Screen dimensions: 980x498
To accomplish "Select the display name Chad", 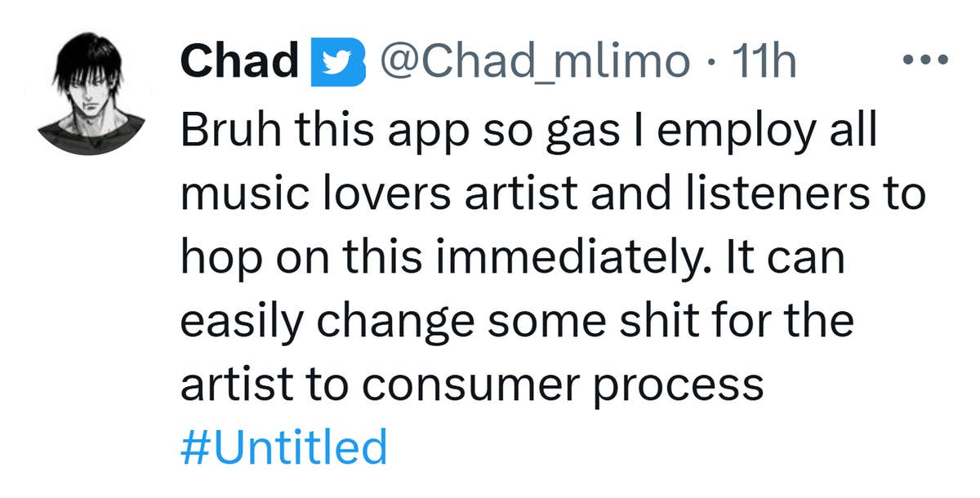I will pyautogui.click(x=239, y=60).
